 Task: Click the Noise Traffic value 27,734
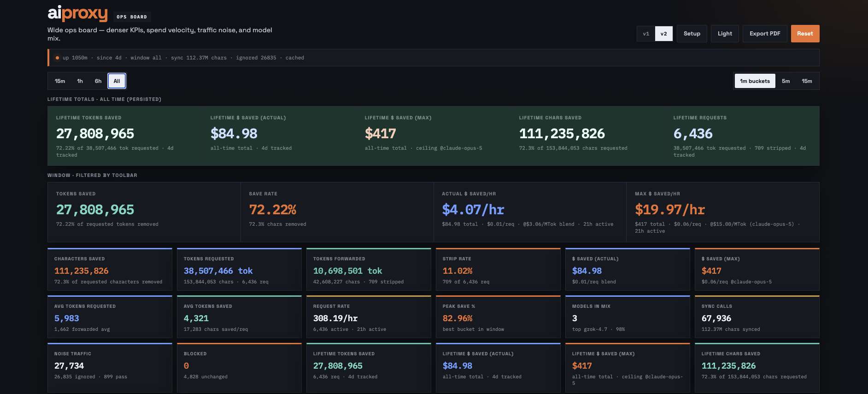click(x=69, y=366)
